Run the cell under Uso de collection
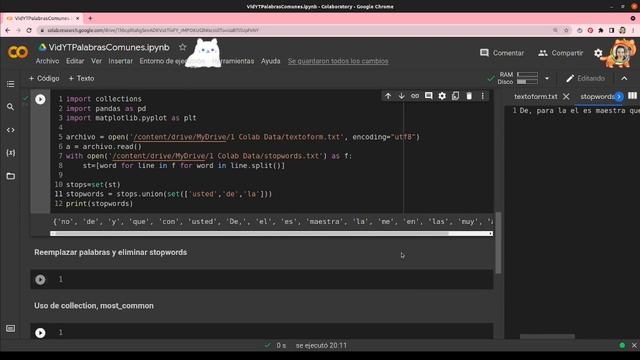Screen dimensions: 640x360 coord(40,333)
